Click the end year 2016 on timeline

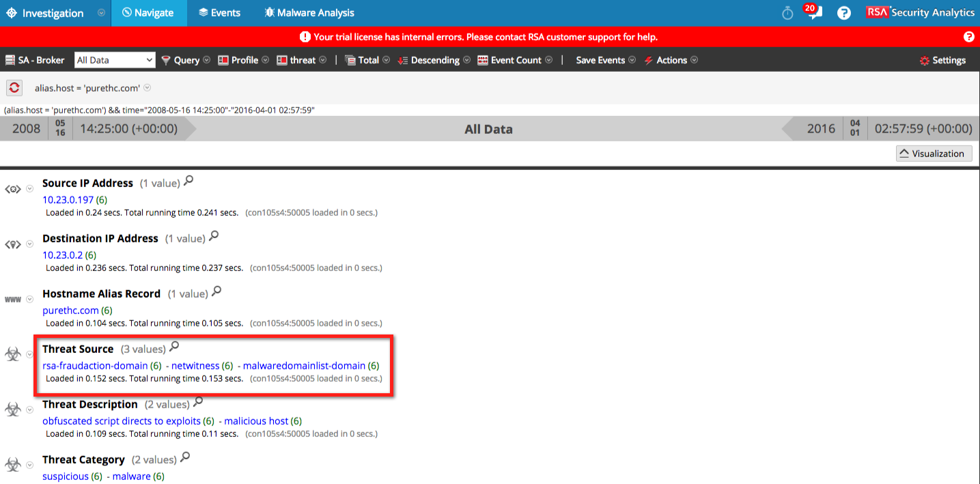pyautogui.click(x=820, y=128)
